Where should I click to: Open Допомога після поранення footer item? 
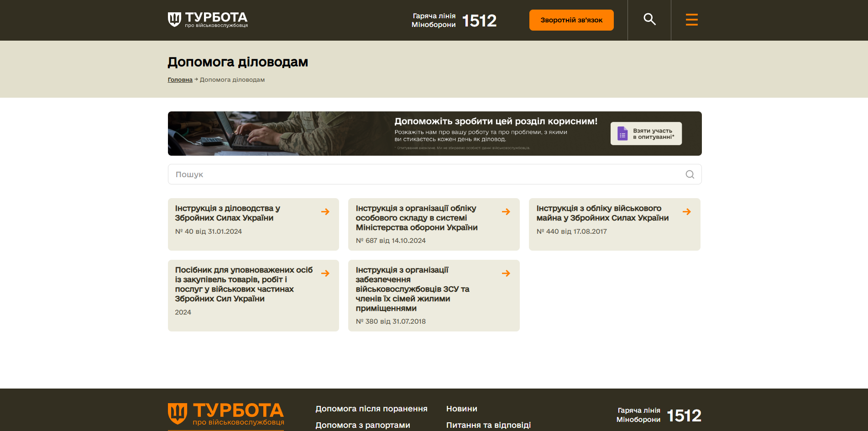(x=371, y=409)
